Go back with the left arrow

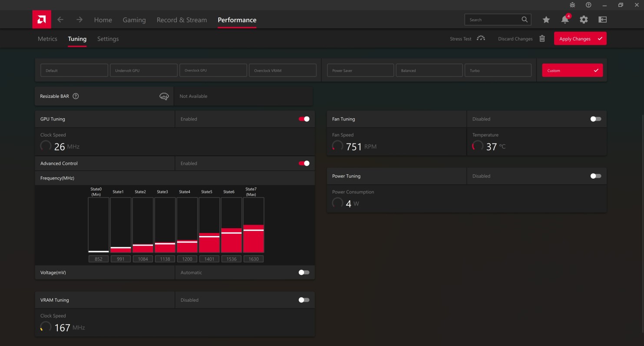pyautogui.click(x=60, y=20)
